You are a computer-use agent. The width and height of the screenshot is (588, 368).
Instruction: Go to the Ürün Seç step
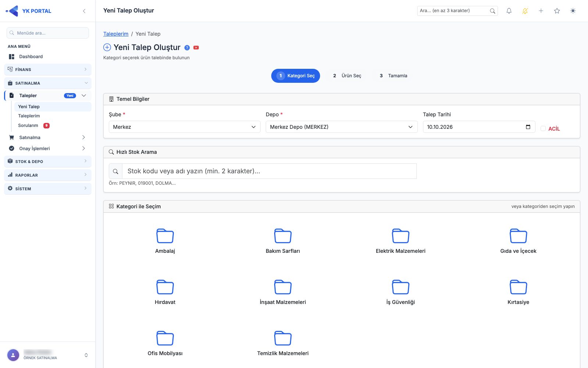coord(347,76)
